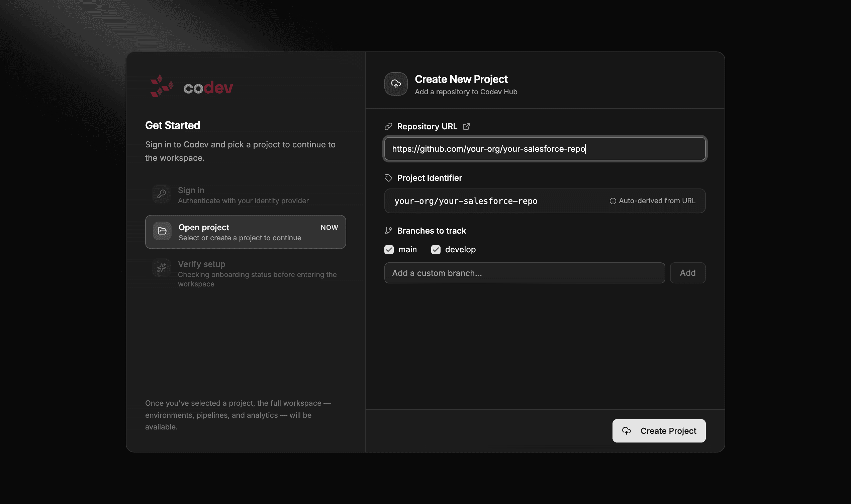Click the Create New Project heading
The height and width of the screenshot is (504, 851).
(461, 79)
